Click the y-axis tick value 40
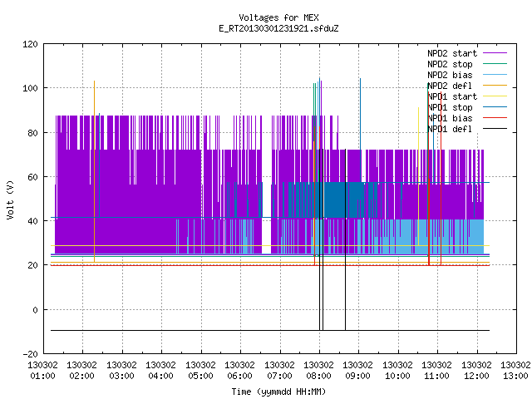The height and width of the screenshot is (399, 532). pyautogui.click(x=32, y=221)
